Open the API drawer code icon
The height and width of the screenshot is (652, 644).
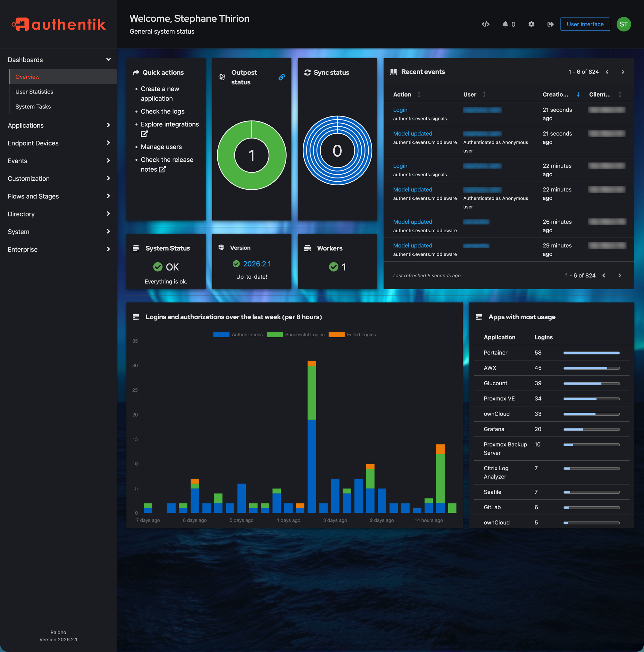(x=485, y=24)
